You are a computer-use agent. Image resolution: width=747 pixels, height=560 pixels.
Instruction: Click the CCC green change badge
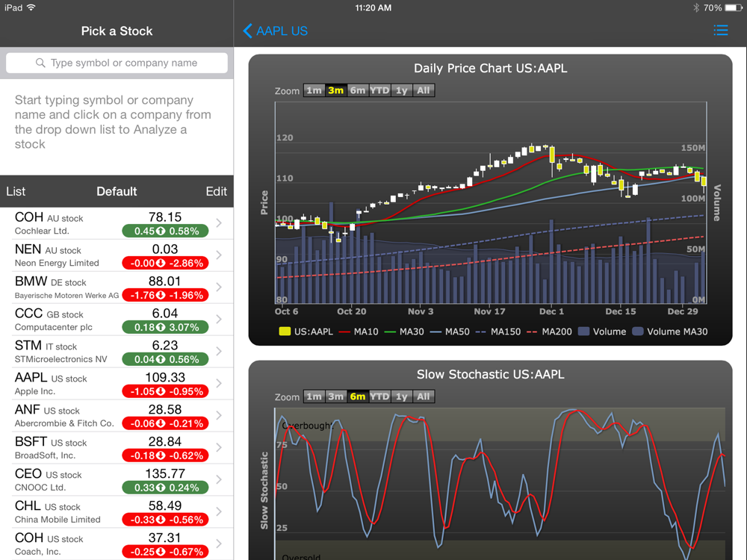[x=165, y=327]
